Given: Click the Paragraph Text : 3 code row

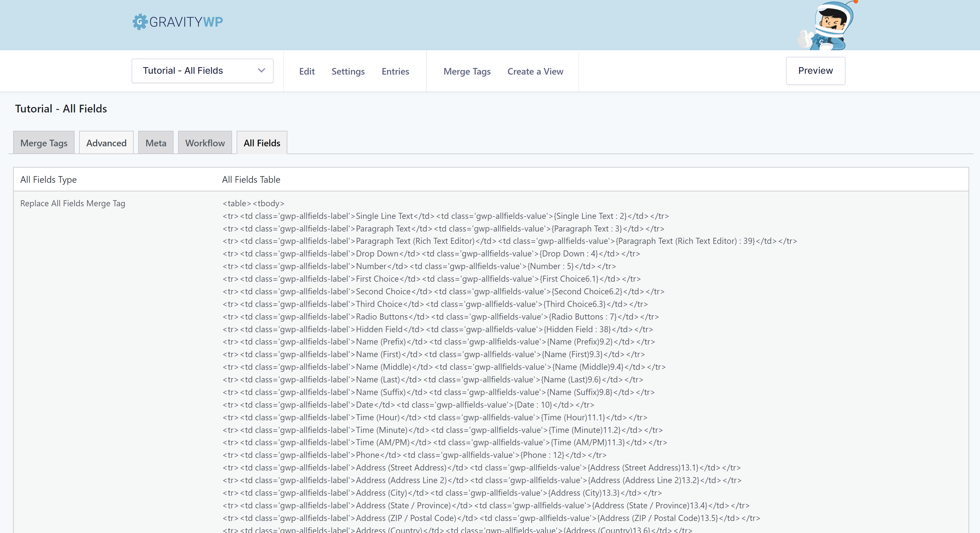Looking at the screenshot, I should pyautogui.click(x=443, y=229).
